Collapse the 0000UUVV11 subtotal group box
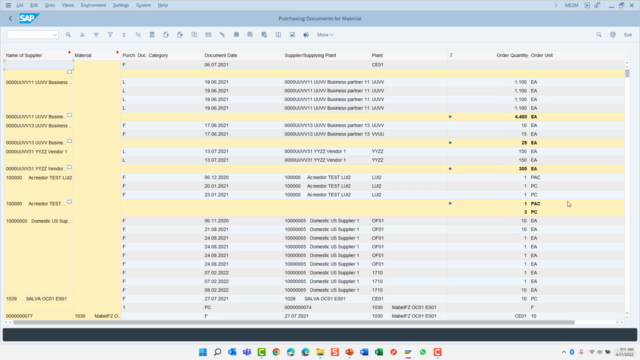The image size is (640, 360). click(69, 116)
